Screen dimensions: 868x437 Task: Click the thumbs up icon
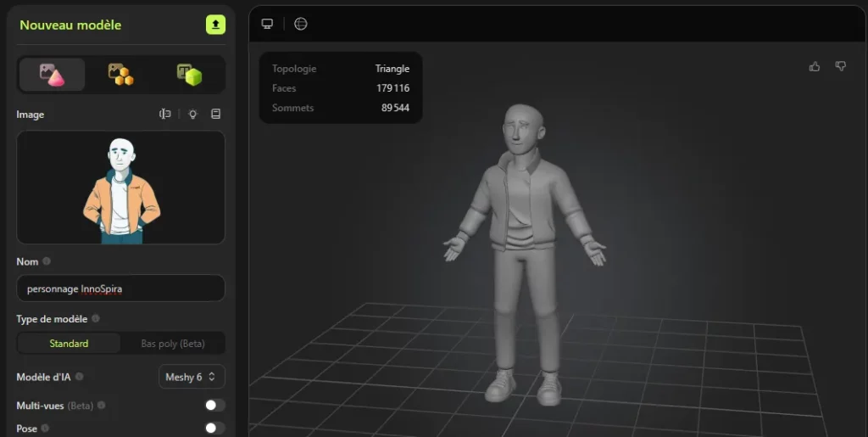pyautogui.click(x=815, y=66)
